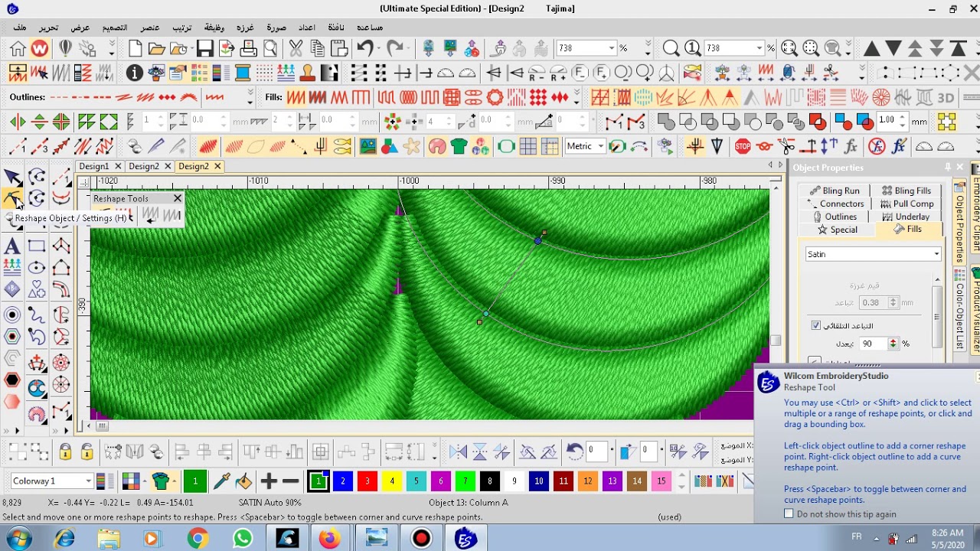Click the 3D satin stitch icon

pyautogui.click(x=946, y=98)
